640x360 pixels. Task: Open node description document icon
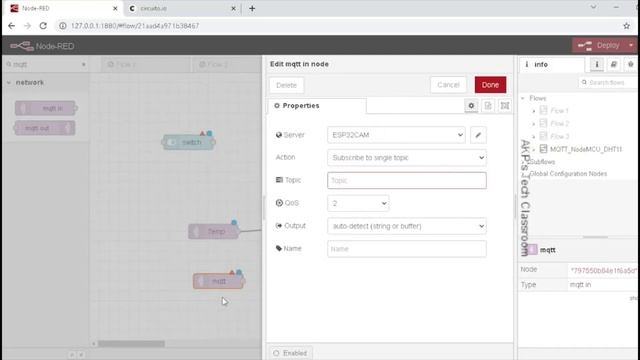[488, 106]
